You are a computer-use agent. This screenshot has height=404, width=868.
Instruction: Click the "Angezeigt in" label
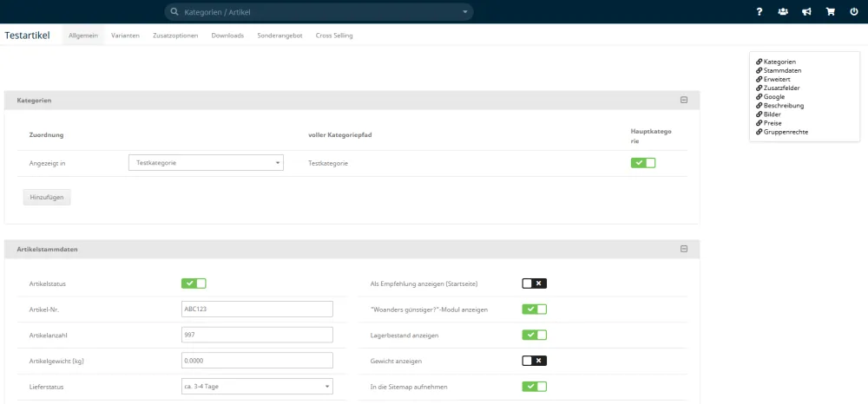pyautogui.click(x=47, y=164)
